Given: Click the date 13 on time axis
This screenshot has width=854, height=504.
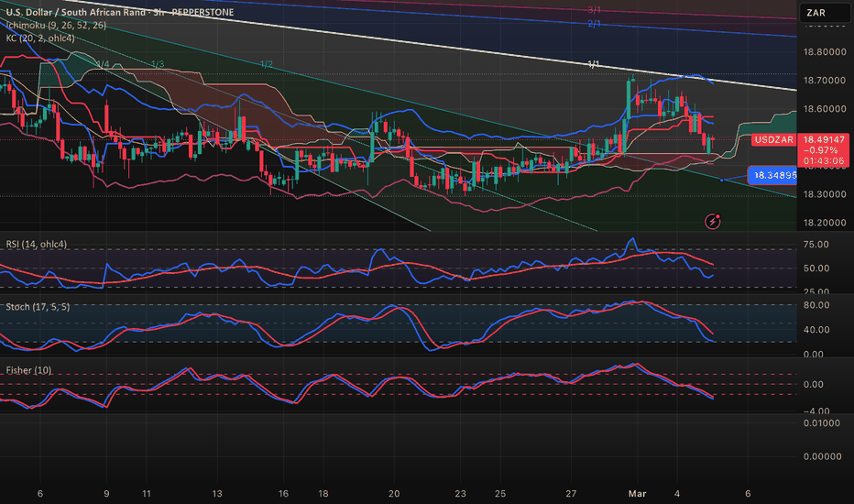Looking at the screenshot, I should pos(217,494).
